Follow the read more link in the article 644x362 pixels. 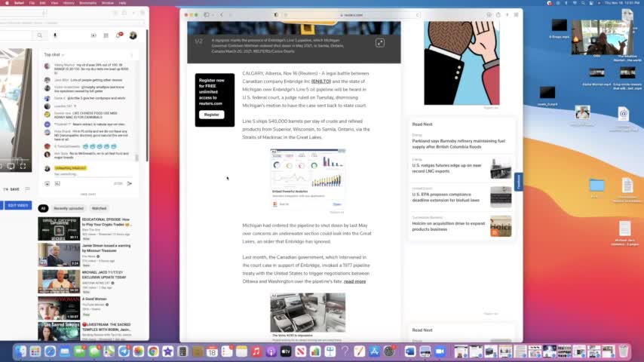pyautogui.click(x=354, y=281)
